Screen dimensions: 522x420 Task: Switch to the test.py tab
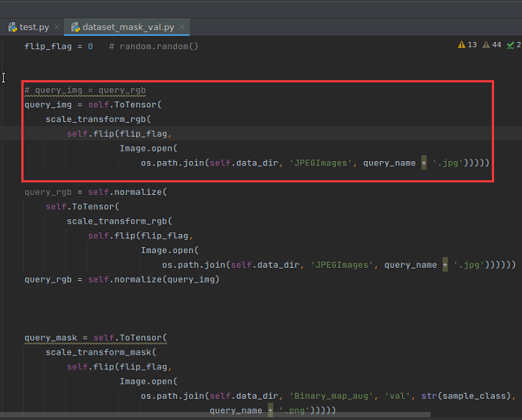coord(34,27)
